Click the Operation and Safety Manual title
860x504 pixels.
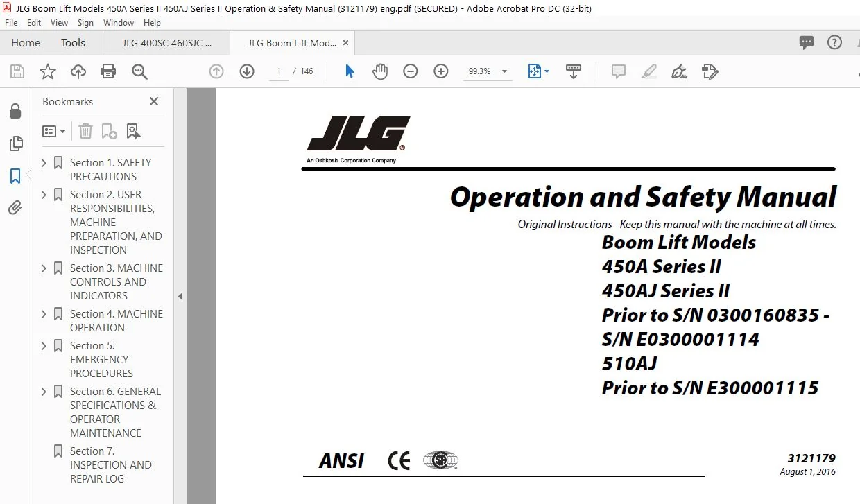point(644,197)
